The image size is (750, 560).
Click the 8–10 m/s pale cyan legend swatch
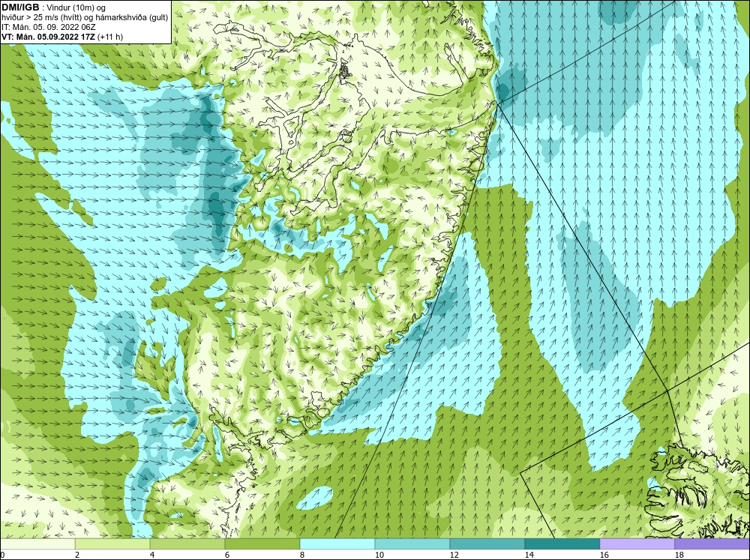(337, 544)
